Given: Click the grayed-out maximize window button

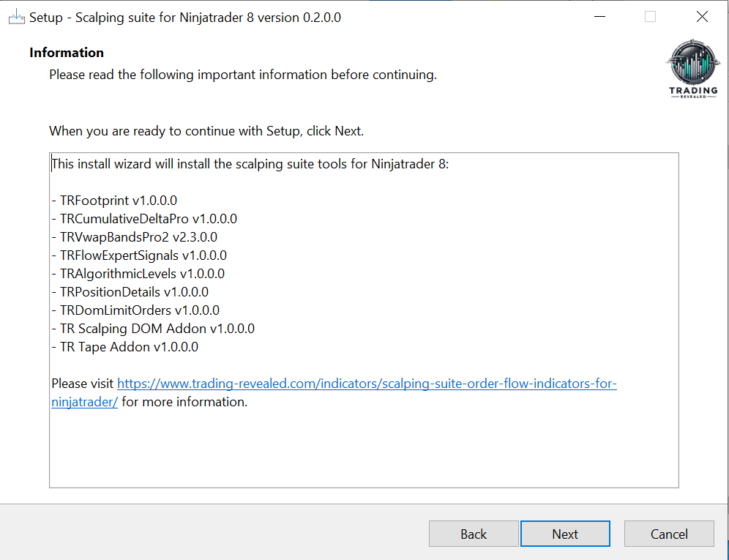Looking at the screenshot, I should [650, 17].
